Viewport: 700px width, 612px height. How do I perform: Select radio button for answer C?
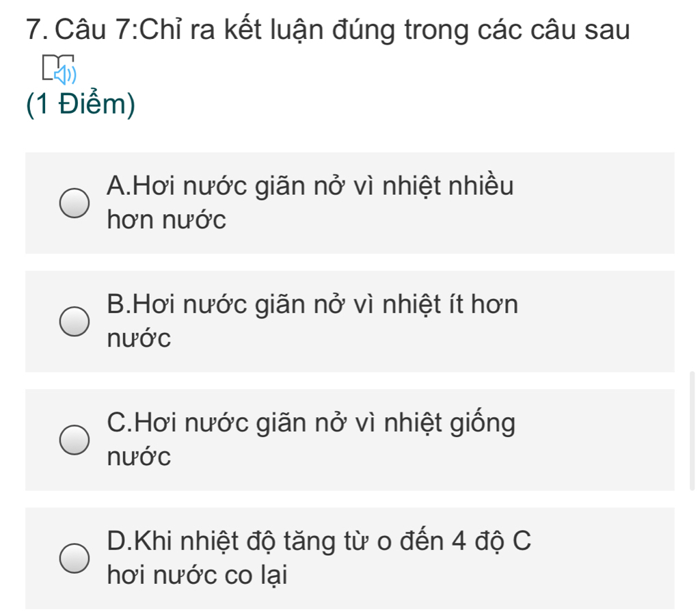click(75, 440)
